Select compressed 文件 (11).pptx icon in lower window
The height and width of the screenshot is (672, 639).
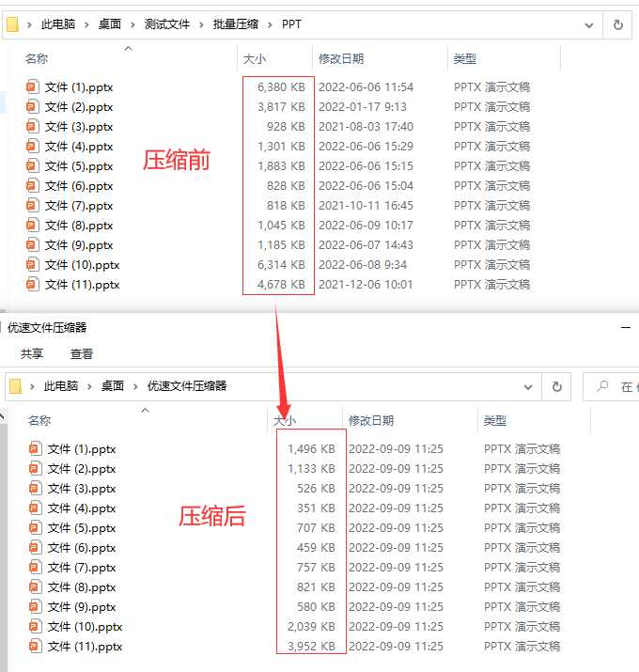(x=35, y=646)
